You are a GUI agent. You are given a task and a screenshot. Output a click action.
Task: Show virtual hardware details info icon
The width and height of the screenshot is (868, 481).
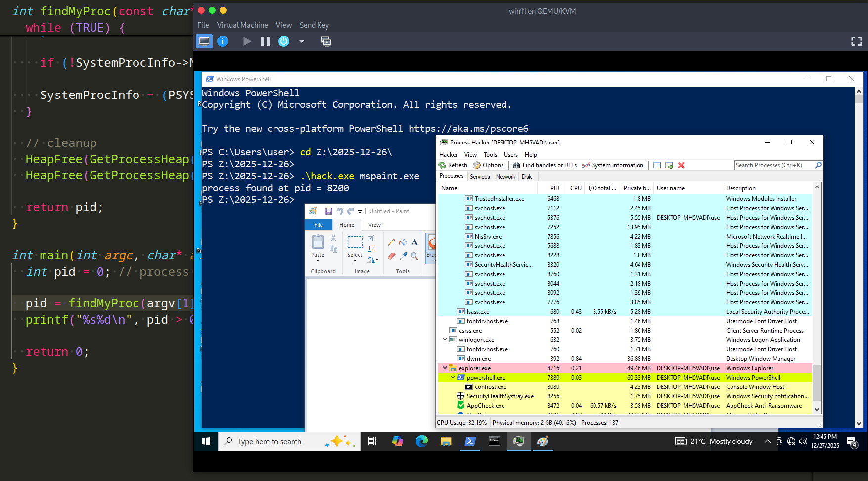point(223,41)
